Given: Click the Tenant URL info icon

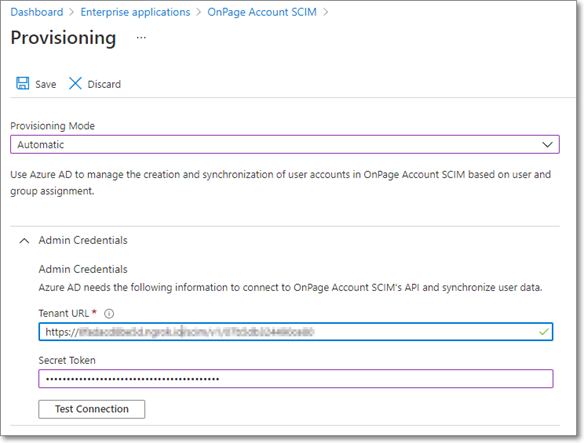Looking at the screenshot, I should (109, 314).
